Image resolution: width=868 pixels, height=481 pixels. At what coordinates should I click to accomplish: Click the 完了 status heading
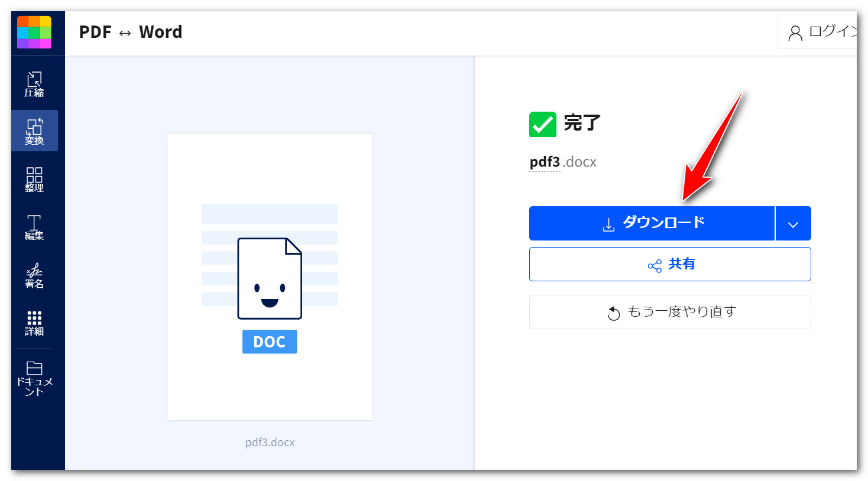coord(582,123)
